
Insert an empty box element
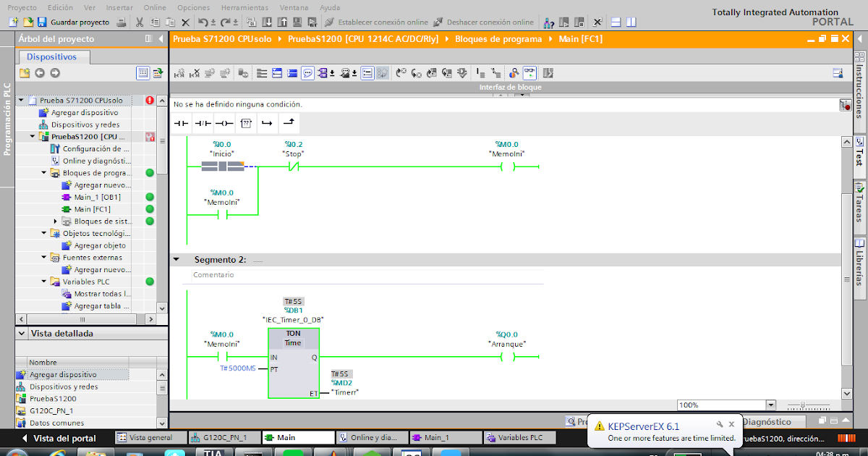[245, 122]
